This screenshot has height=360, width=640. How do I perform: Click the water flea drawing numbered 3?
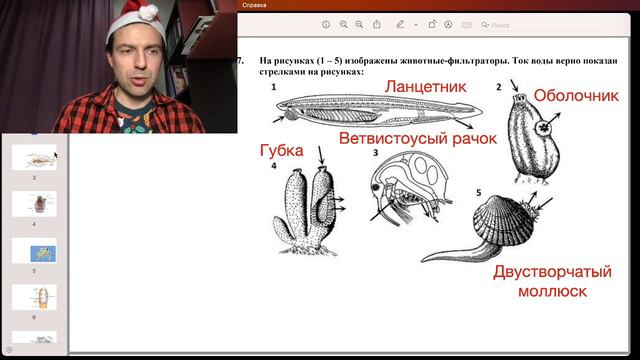coord(410,188)
